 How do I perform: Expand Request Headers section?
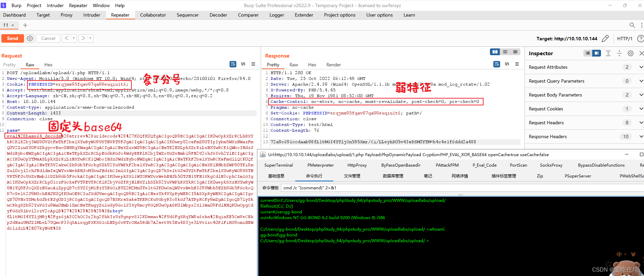pyautogui.click(x=641, y=123)
